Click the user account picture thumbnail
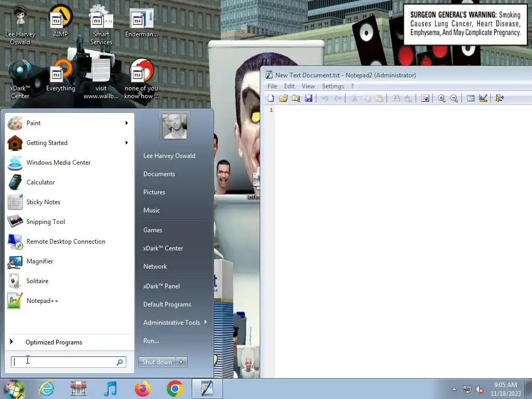Viewport: 532px width, 399px height. [175, 126]
